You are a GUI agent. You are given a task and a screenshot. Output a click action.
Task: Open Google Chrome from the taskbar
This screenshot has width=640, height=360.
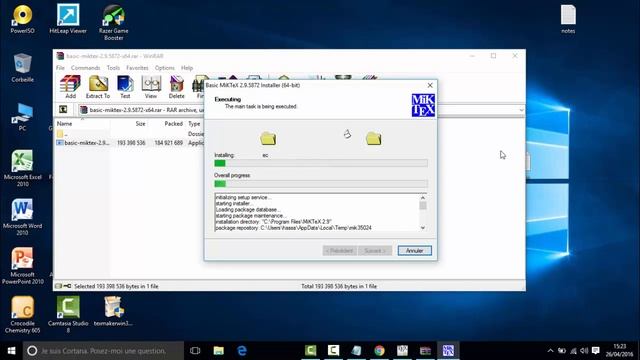click(379, 351)
